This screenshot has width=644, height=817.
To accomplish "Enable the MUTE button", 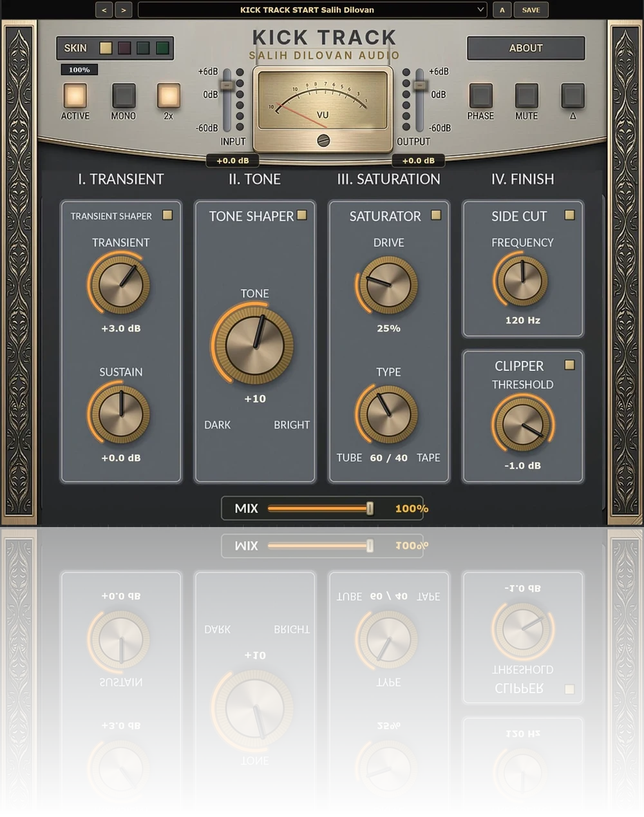I will coord(526,95).
